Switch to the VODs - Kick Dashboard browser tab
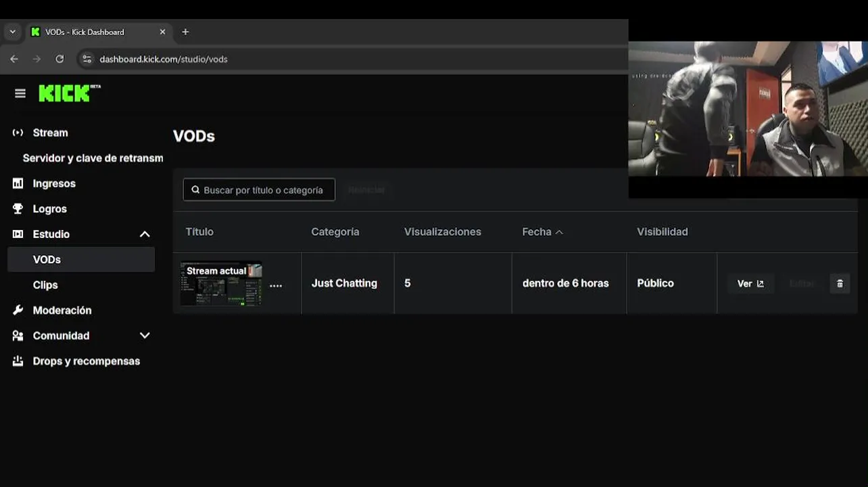The width and height of the screenshot is (868, 487). 98,32
